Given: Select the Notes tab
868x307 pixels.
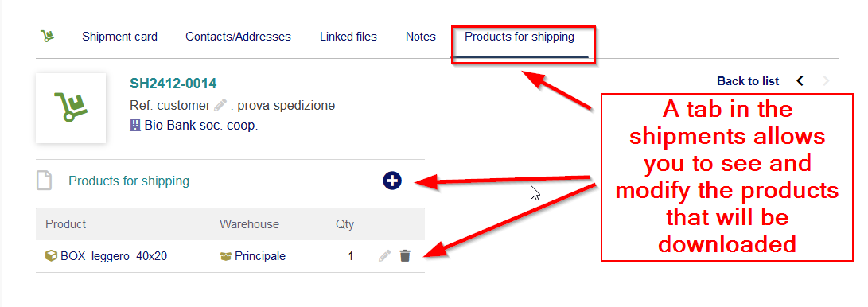Looking at the screenshot, I should tap(421, 37).
